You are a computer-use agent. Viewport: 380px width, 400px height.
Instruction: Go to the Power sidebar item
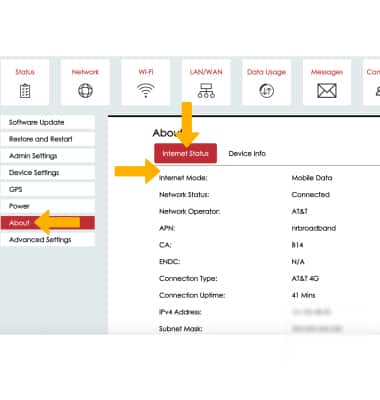[48, 206]
